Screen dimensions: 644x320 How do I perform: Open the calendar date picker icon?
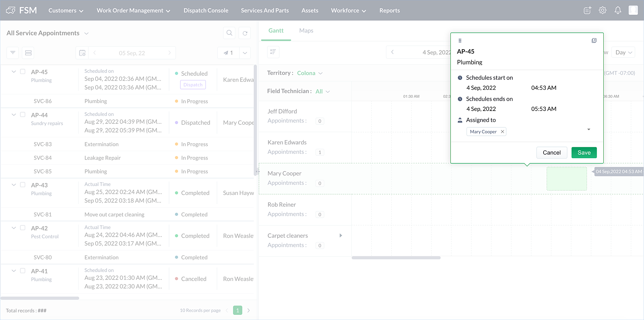coord(82,53)
